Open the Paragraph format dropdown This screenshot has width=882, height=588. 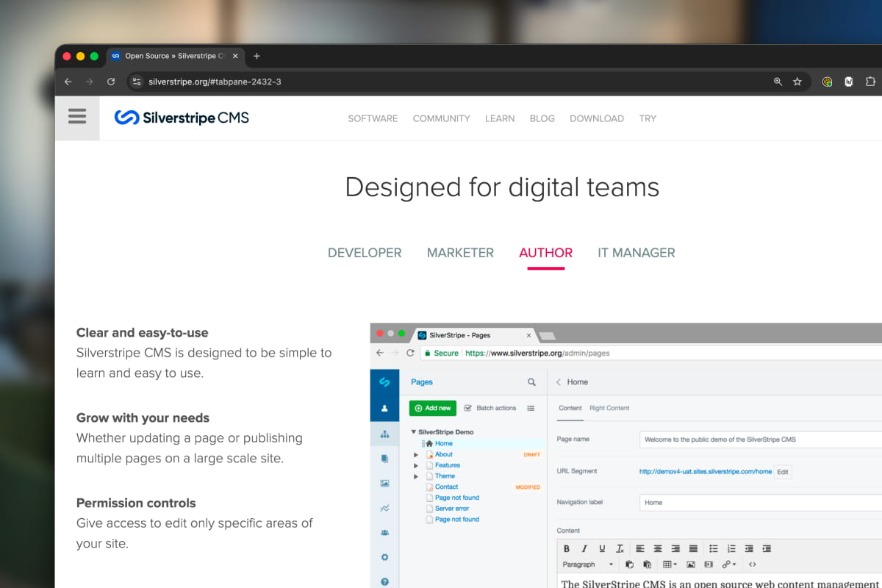click(588, 564)
